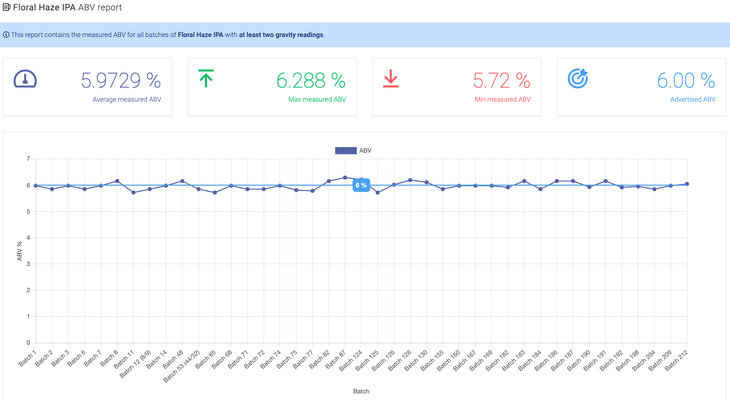Click the info icon in the blue banner
The height and width of the screenshot is (400, 730).
[x=6, y=35]
